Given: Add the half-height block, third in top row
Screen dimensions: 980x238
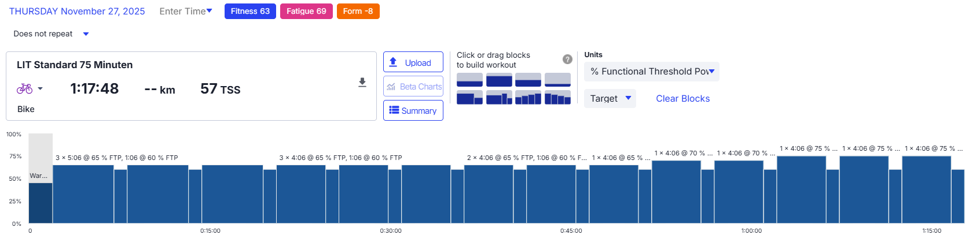Looking at the screenshot, I should coord(528,80).
